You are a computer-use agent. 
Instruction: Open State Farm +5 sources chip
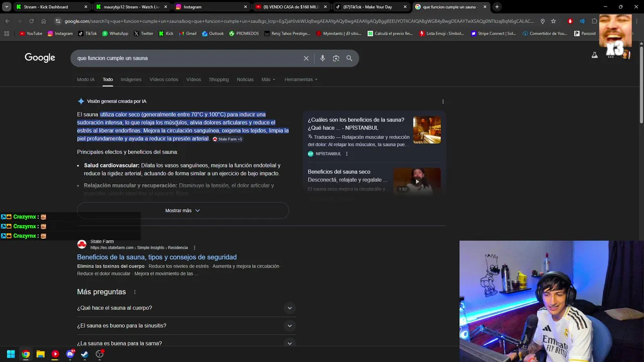click(x=227, y=139)
